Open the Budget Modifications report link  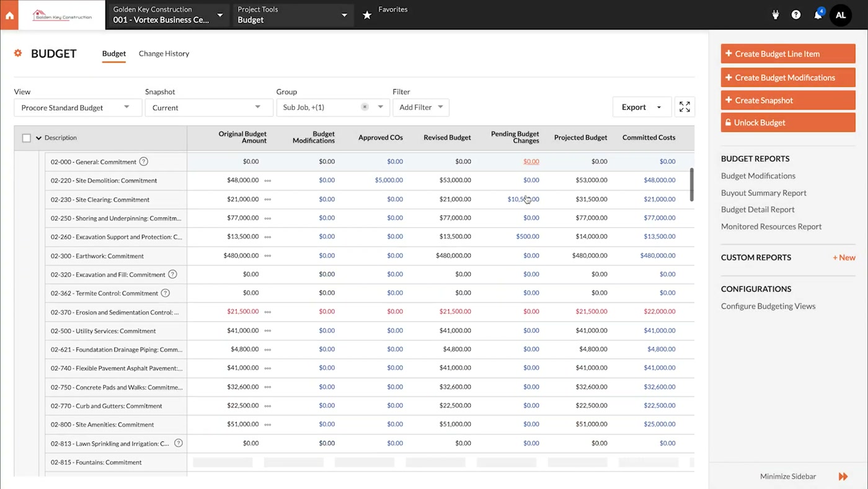(x=758, y=176)
